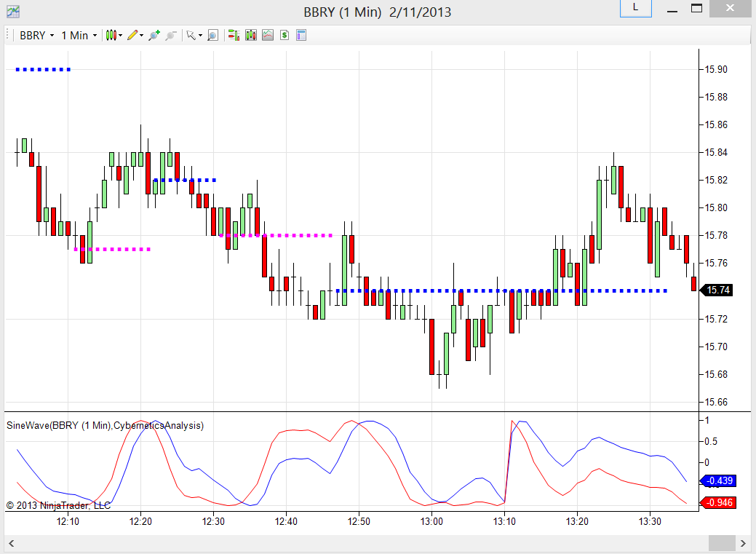Open the chart properties icon
The height and width of the screenshot is (554, 756).
click(x=301, y=35)
